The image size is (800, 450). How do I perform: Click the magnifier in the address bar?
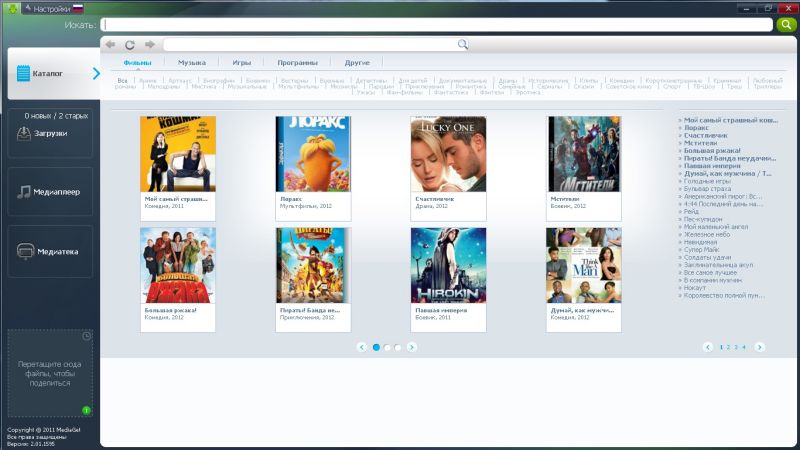[x=462, y=44]
